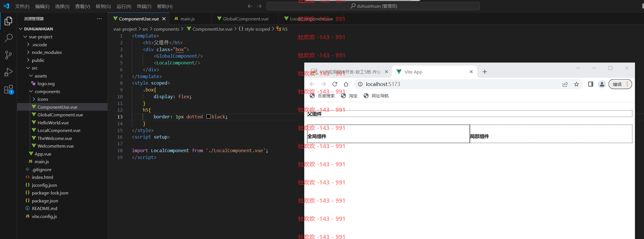
Task: Share this page from address bar
Action: click(x=565, y=84)
